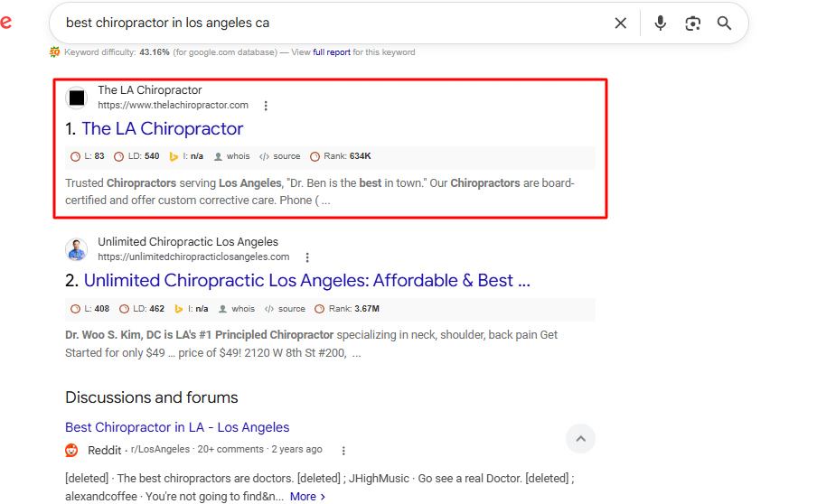Screen dimensions: 817x504
Task: View source for Unlimited Chiropractic result
Action: click(x=285, y=309)
